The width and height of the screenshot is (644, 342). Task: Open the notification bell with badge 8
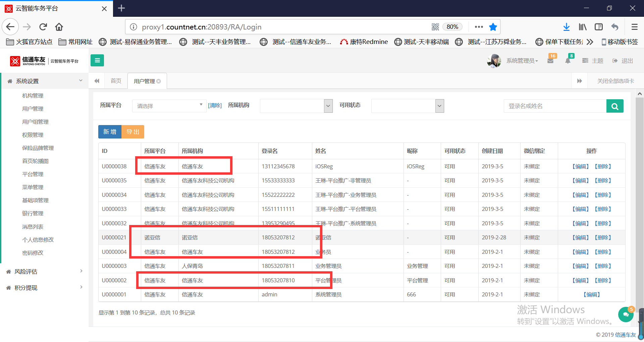tap(568, 61)
